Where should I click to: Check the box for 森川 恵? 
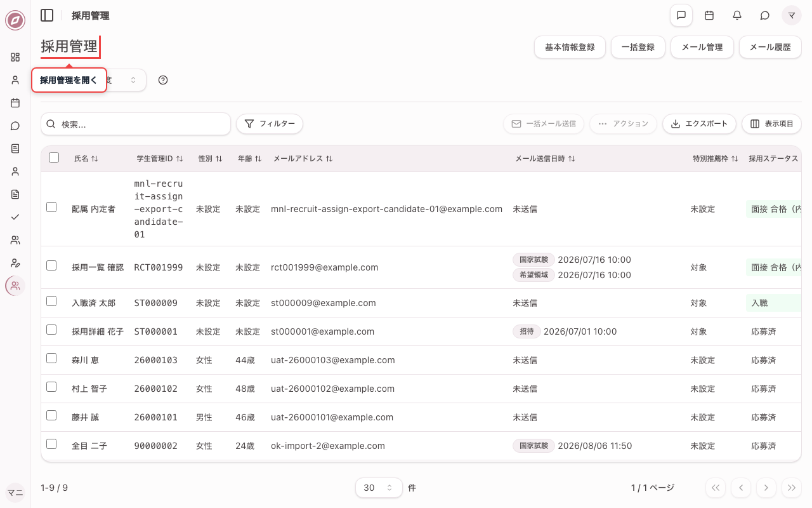tap(51, 358)
